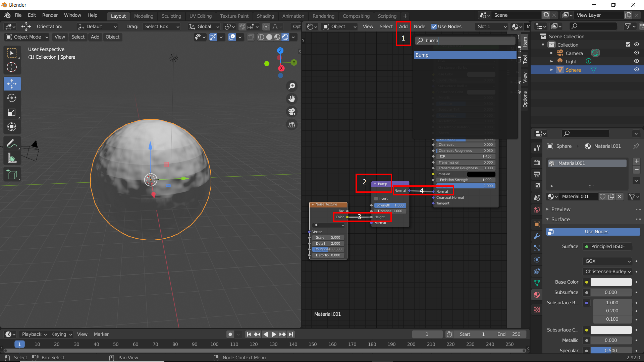Select the Select Box tool icon
Screen dimensions: 644x362
[x=12, y=53]
